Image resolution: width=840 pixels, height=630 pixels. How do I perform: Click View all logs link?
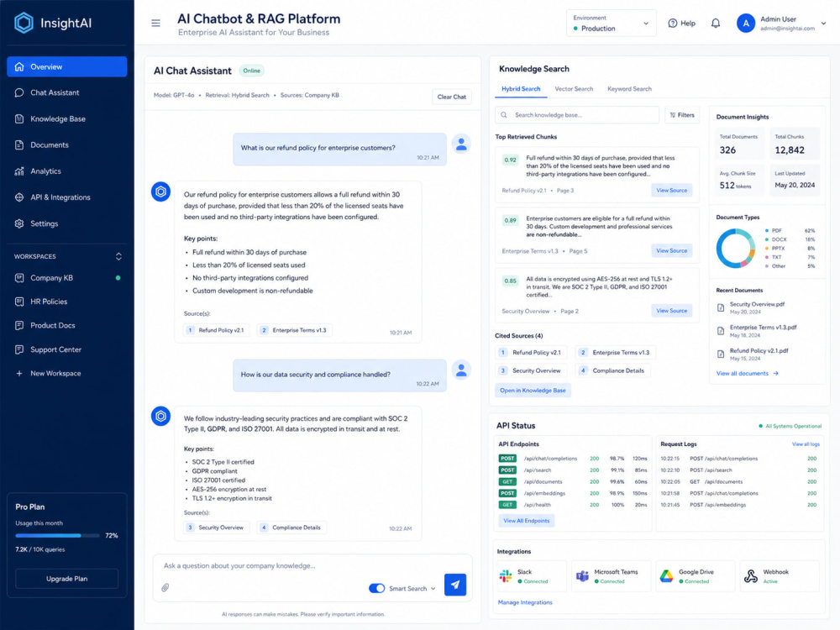806,444
